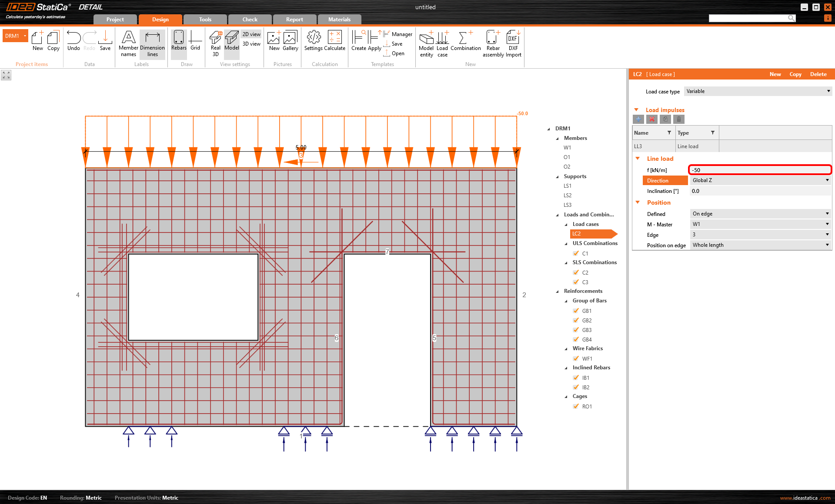Open the Calculate function
This screenshot has width=835, height=504.
click(x=334, y=42)
